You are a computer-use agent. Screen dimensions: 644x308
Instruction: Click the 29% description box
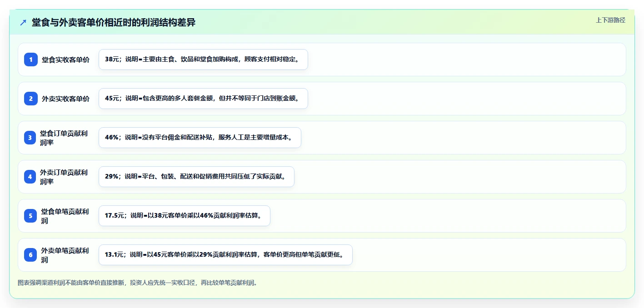tap(196, 177)
